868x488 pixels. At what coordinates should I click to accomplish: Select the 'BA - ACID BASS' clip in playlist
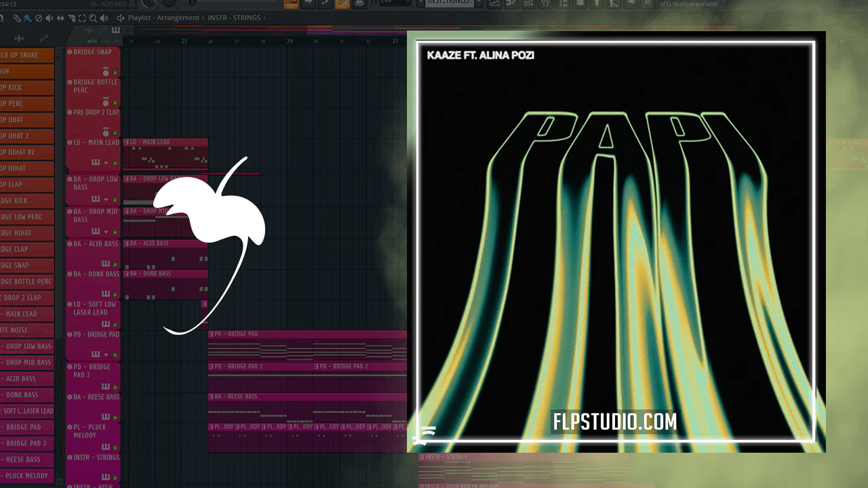click(165, 254)
